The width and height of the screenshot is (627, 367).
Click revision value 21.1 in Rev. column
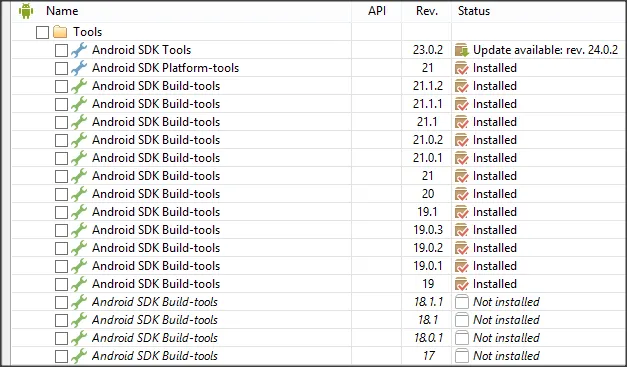427,122
